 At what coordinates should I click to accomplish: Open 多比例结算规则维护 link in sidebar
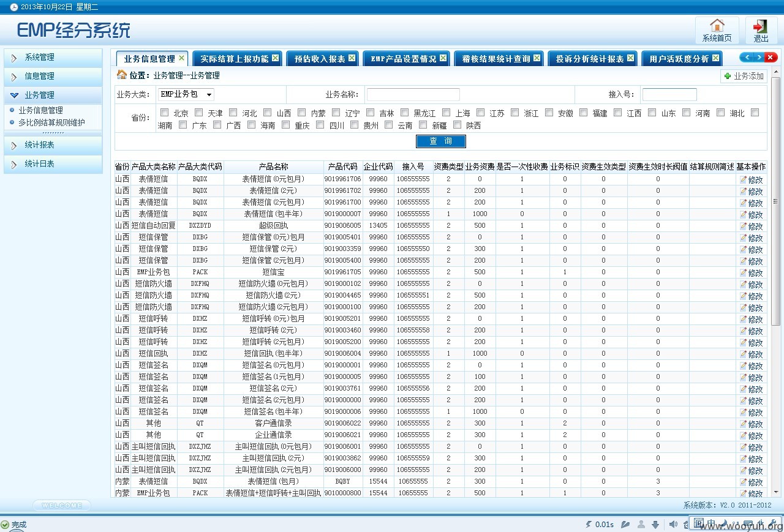pos(51,122)
